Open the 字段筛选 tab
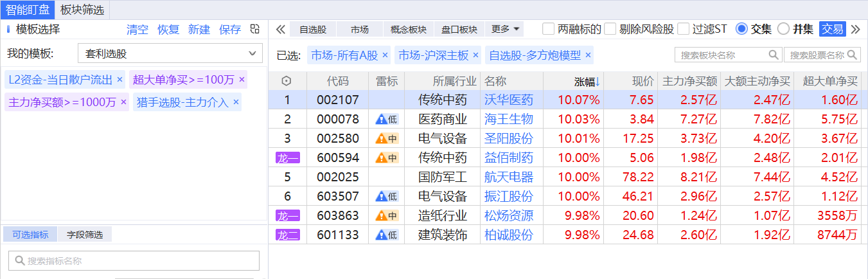The width and height of the screenshot is (868, 279). [85, 235]
